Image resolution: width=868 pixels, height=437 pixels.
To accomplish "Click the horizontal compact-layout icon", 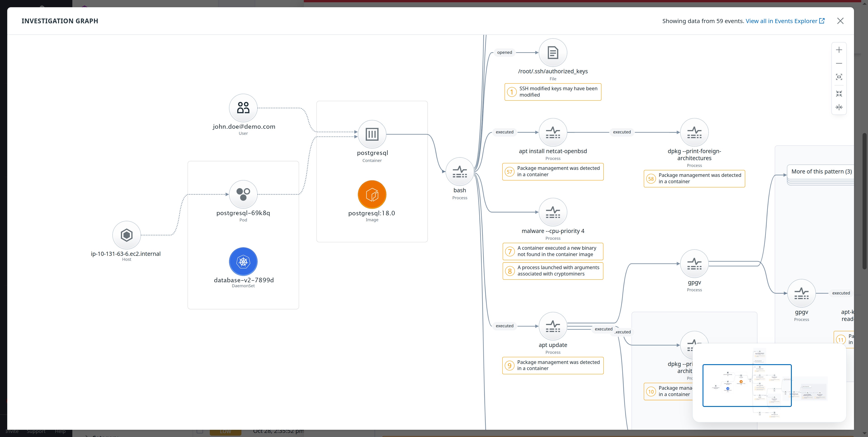I will (x=839, y=107).
